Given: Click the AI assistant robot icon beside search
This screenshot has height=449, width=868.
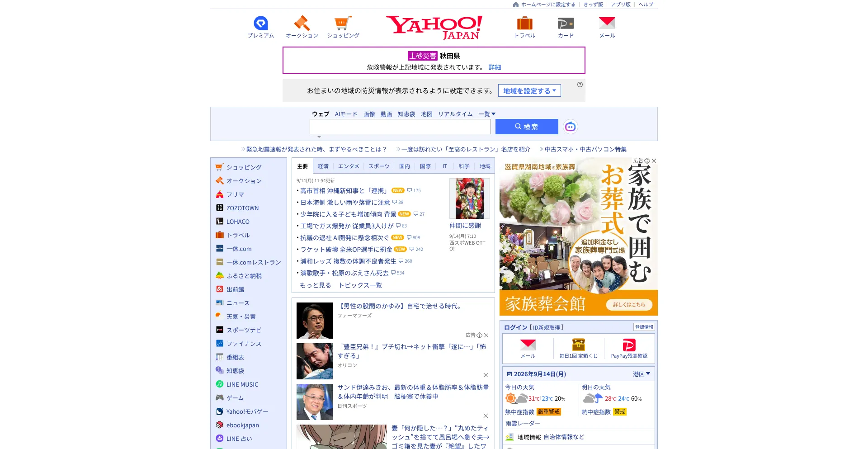Looking at the screenshot, I should pyautogui.click(x=571, y=127).
